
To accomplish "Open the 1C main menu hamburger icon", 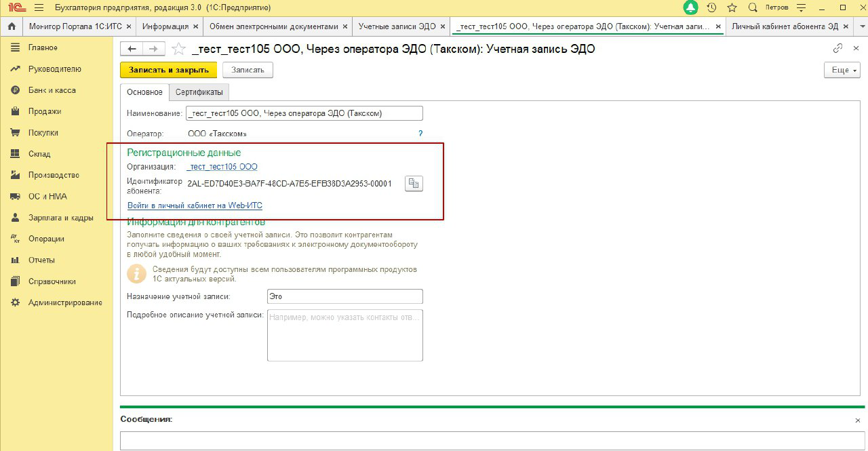I will (x=39, y=7).
